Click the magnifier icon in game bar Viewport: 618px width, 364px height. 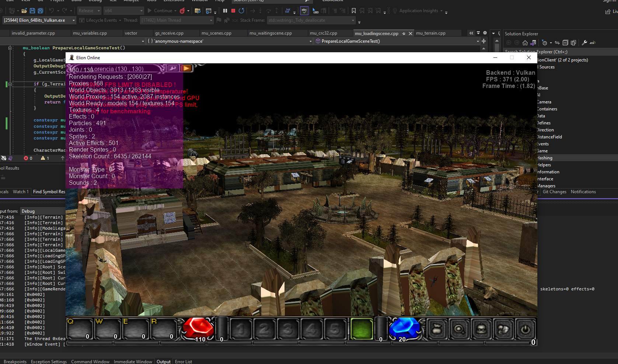point(459,329)
